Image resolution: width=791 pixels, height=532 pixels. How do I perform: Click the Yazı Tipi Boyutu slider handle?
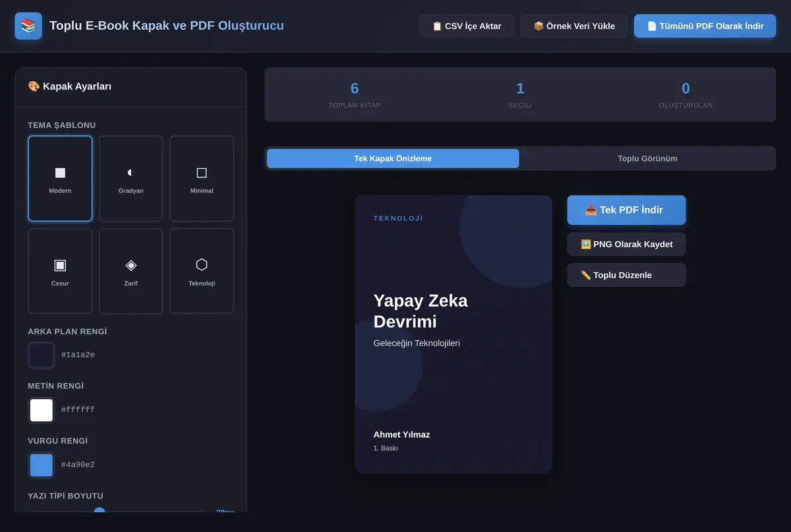coord(100,512)
